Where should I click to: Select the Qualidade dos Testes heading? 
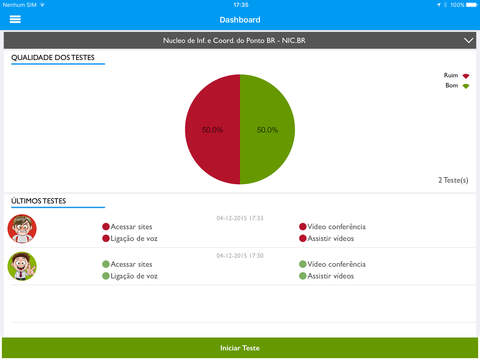tap(53, 57)
